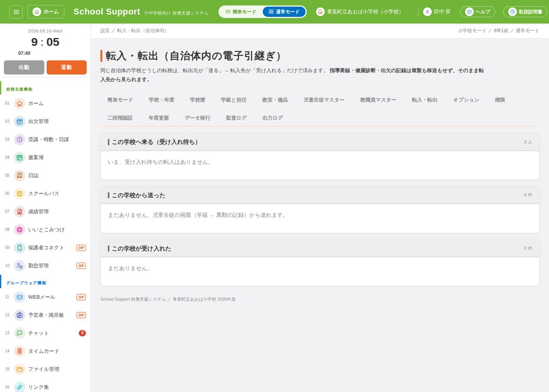Open 受講・時数・日課 clock icon
Image resolution: width=549 pixels, height=392 pixels.
[x=20, y=140]
